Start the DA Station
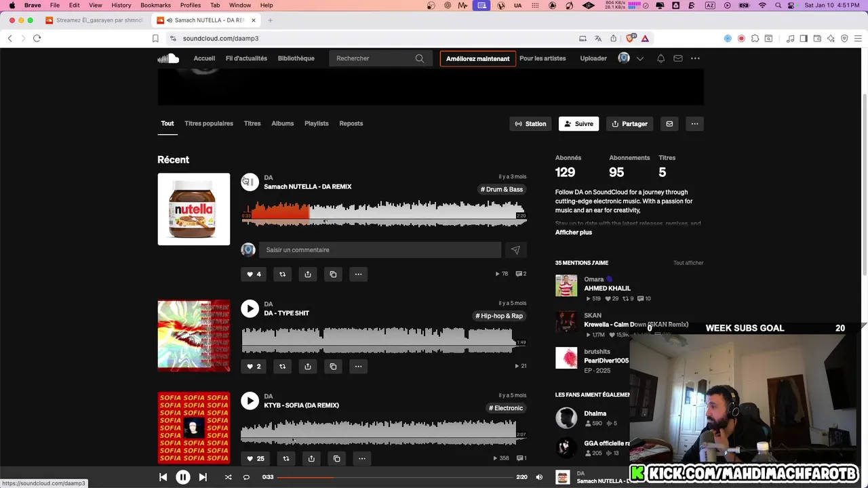Screen dimensions: 868x488 coord(530,123)
